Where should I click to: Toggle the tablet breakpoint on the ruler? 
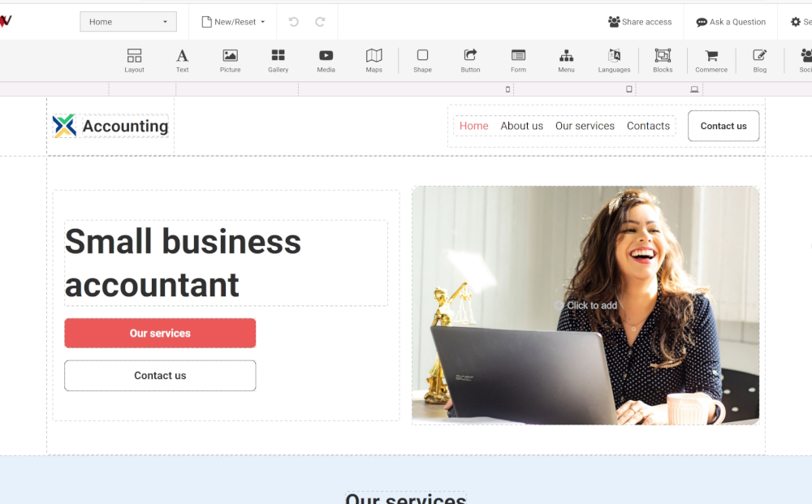tap(628, 89)
